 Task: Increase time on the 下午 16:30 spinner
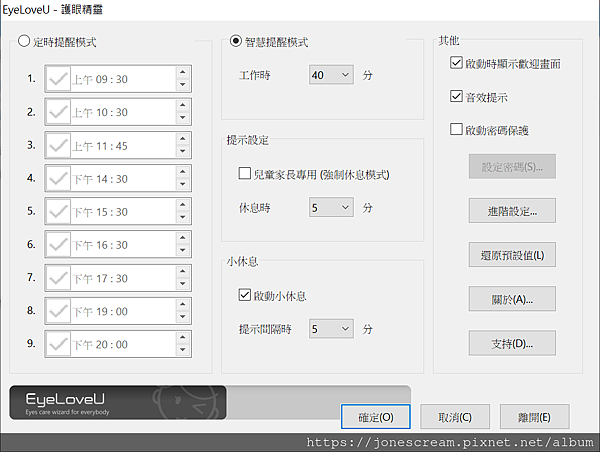183,238
